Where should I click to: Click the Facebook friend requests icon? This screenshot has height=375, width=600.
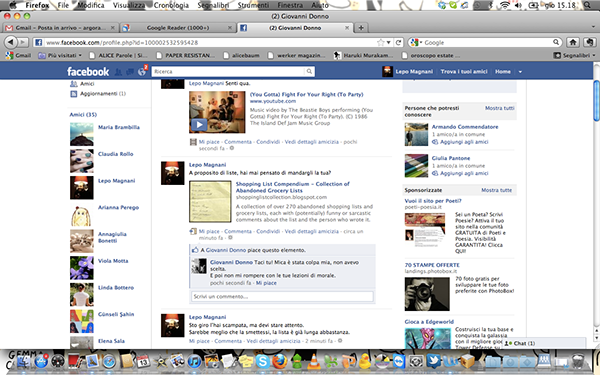[x=119, y=72]
